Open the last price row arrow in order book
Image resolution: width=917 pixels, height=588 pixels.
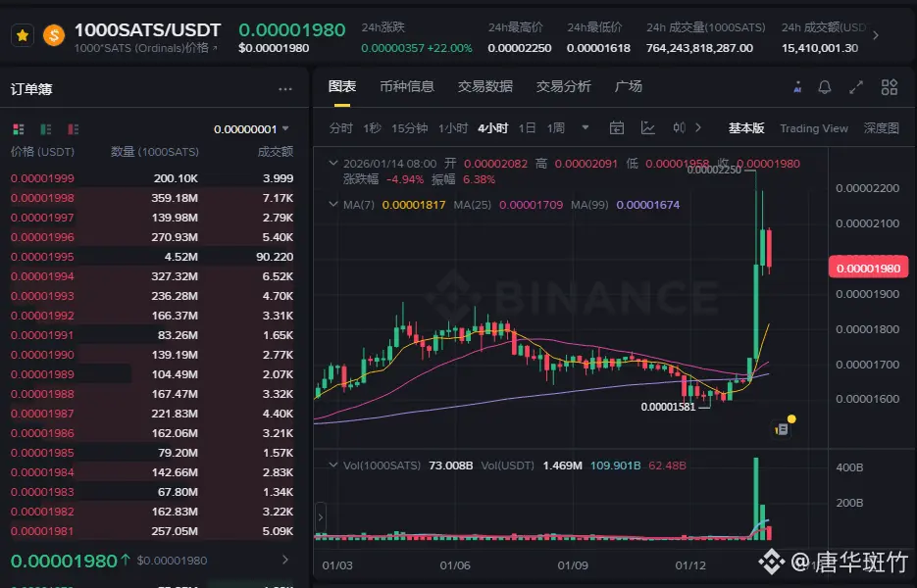coord(285,560)
